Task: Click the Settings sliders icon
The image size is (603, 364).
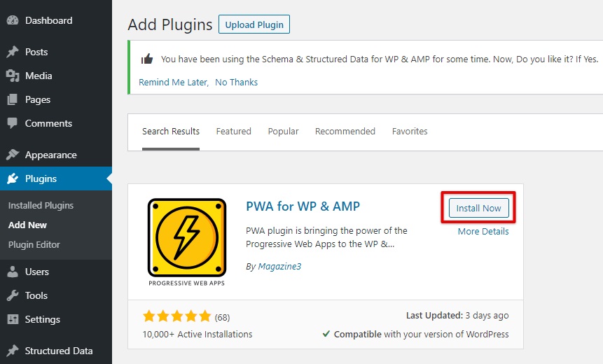Action: tap(13, 319)
